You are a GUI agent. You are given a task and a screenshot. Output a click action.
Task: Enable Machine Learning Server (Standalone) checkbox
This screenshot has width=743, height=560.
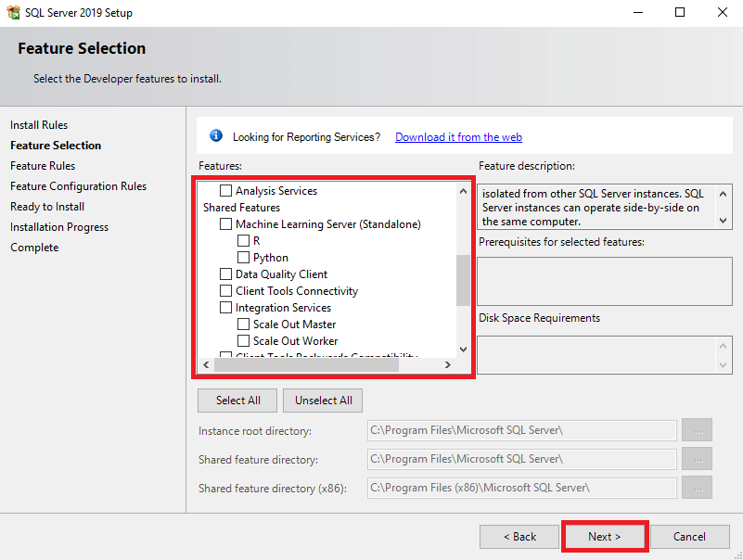click(x=225, y=223)
